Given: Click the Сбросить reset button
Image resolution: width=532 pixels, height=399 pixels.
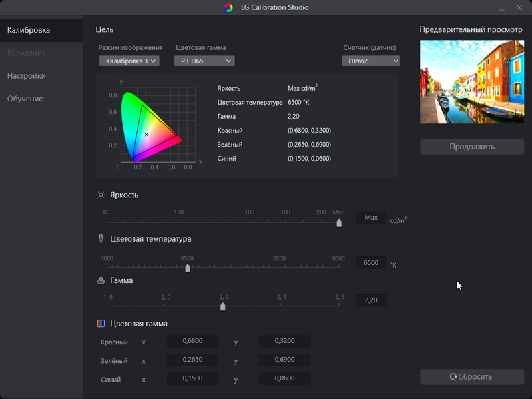Looking at the screenshot, I should pos(472,376).
